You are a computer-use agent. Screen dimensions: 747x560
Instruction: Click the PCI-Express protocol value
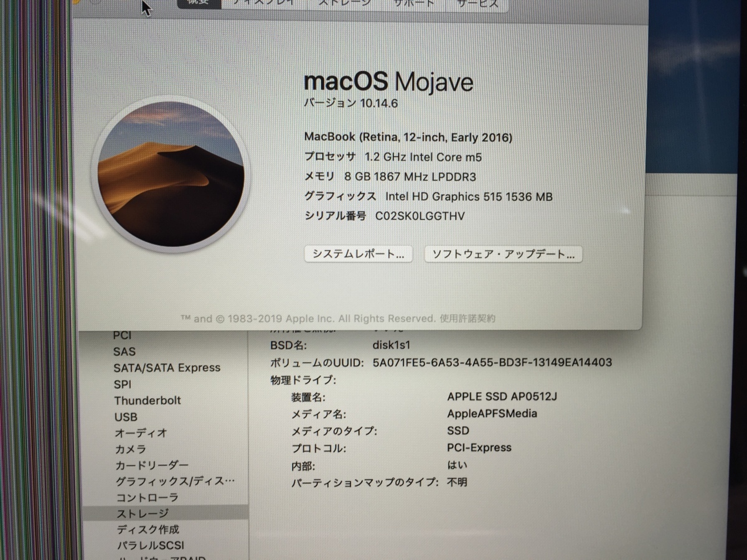point(479,447)
